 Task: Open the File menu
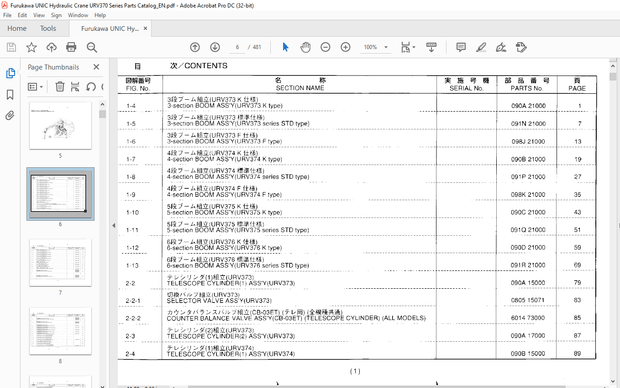click(x=7, y=15)
